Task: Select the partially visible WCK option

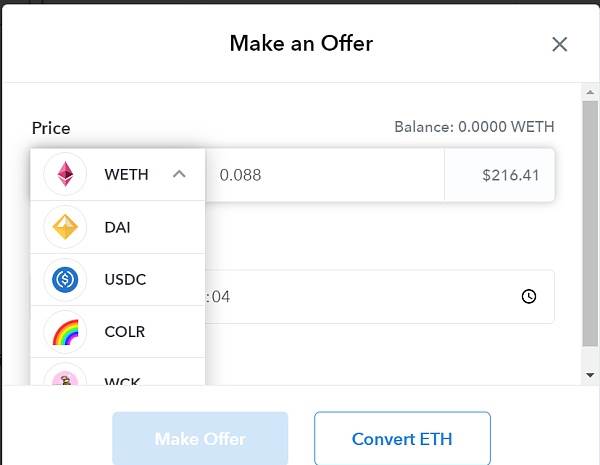Action: click(118, 372)
